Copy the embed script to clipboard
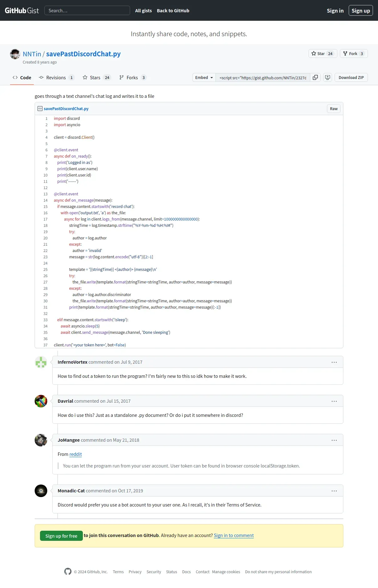This screenshot has width=378, height=588. (x=315, y=77)
